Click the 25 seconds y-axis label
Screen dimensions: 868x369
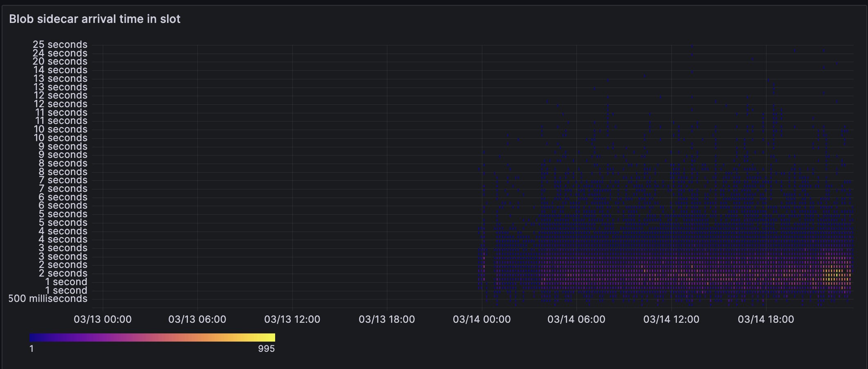60,45
